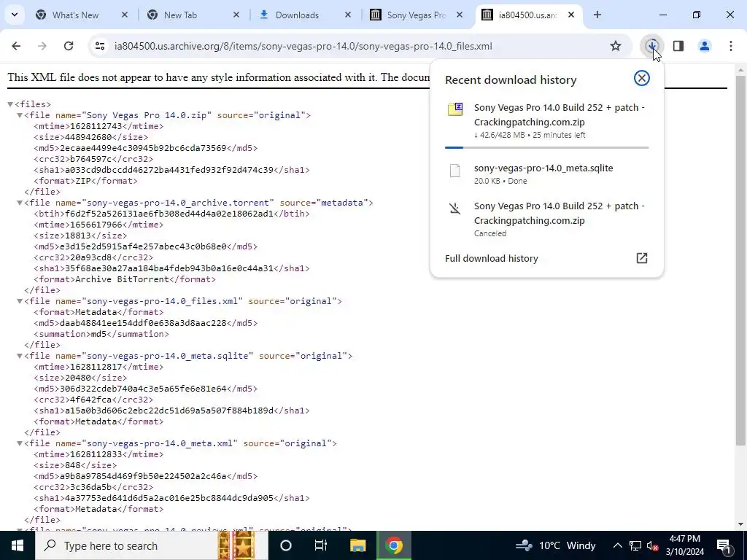747x560 pixels.
Task: Collapse the archive.torrent file node
Action: pos(20,203)
